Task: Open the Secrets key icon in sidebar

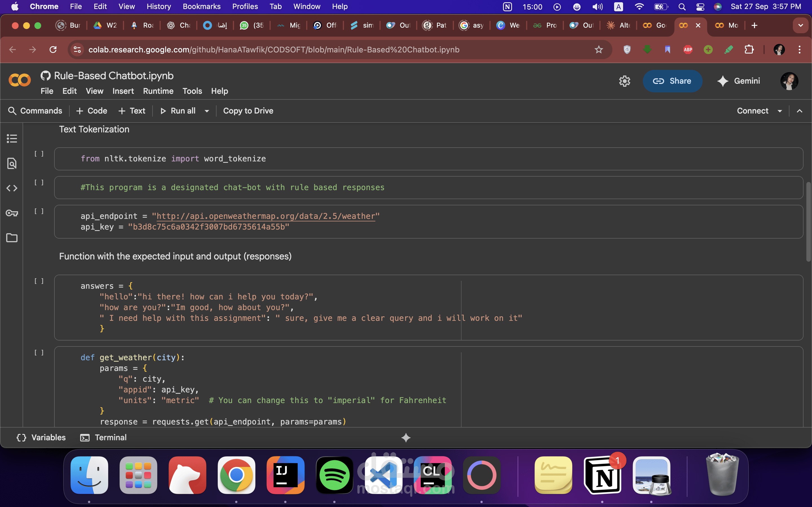Action: 12,213
